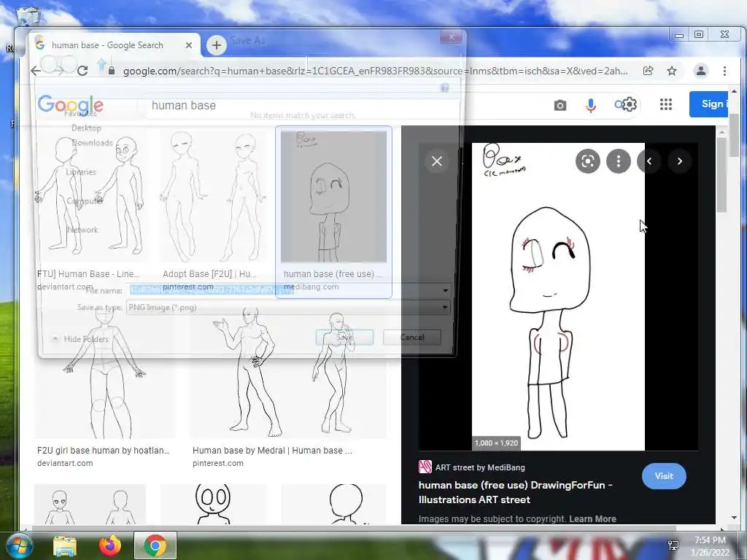Launch Firefox from the taskbar
This screenshot has height=560, width=747.
pos(110,545)
